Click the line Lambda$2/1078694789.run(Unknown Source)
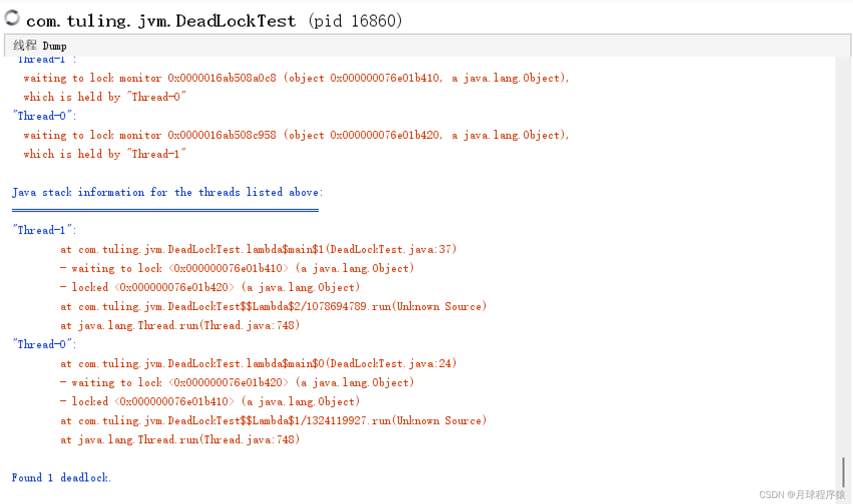The width and height of the screenshot is (853, 504). coord(273,307)
